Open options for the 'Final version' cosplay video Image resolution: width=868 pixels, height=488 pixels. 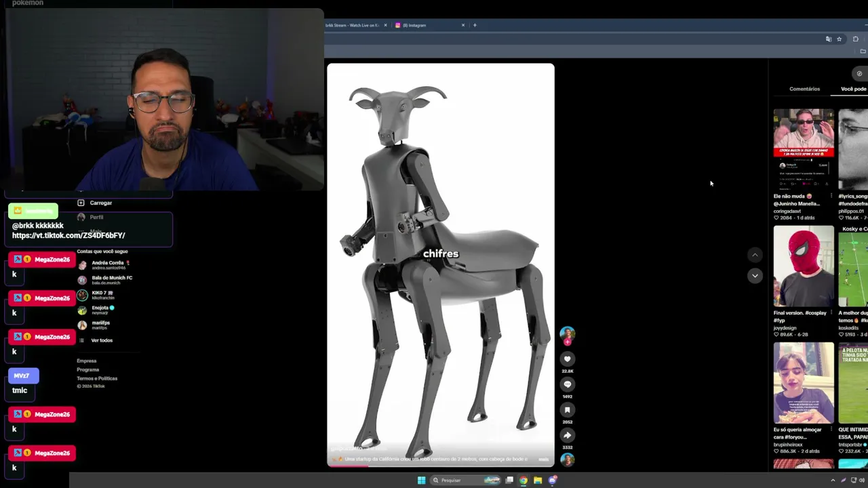point(831,313)
